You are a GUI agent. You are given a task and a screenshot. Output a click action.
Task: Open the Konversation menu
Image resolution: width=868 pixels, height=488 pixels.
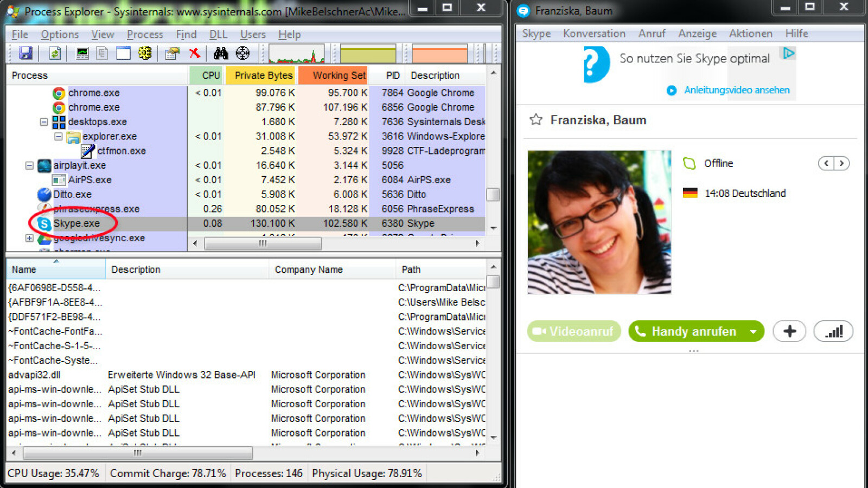pyautogui.click(x=594, y=34)
